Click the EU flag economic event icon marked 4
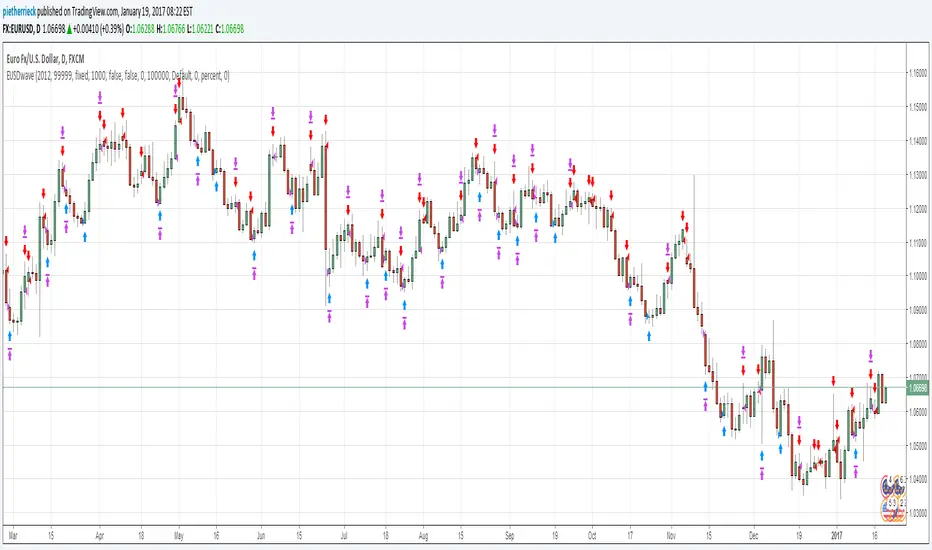This screenshot has width=932, height=550. coord(889,488)
